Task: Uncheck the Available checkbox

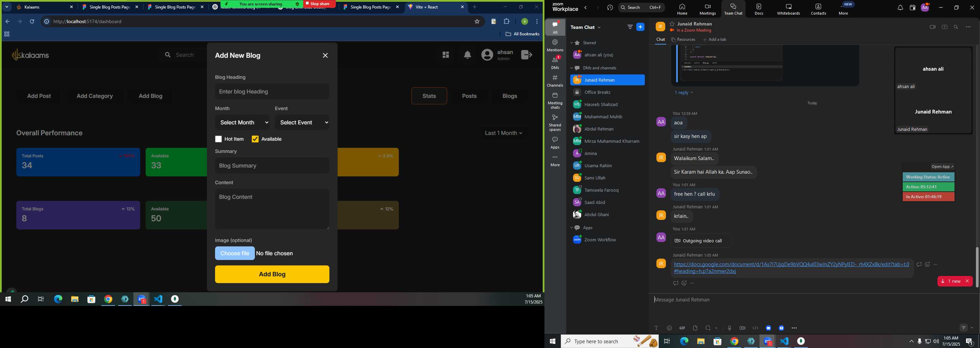Action: tap(255, 139)
